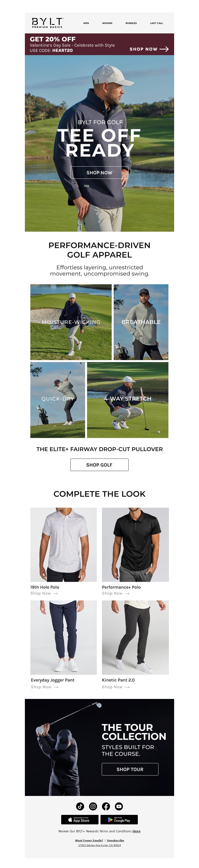Open the MEN navigation item
This screenshot has height=868, width=199.
86,23
